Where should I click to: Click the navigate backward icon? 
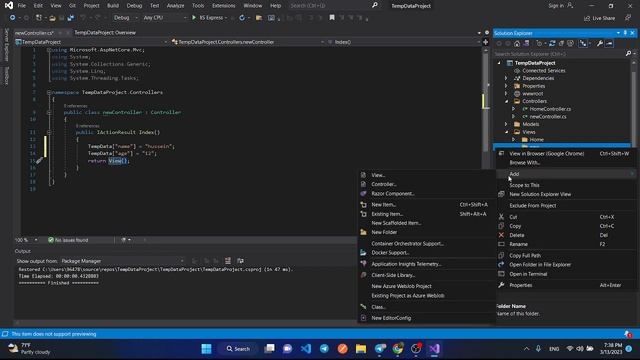[13, 18]
